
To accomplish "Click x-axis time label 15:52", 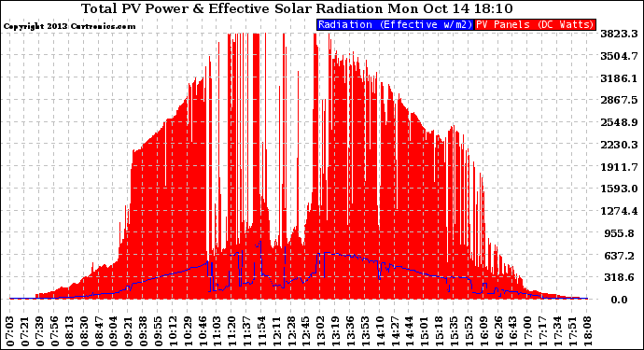I will (469, 331).
